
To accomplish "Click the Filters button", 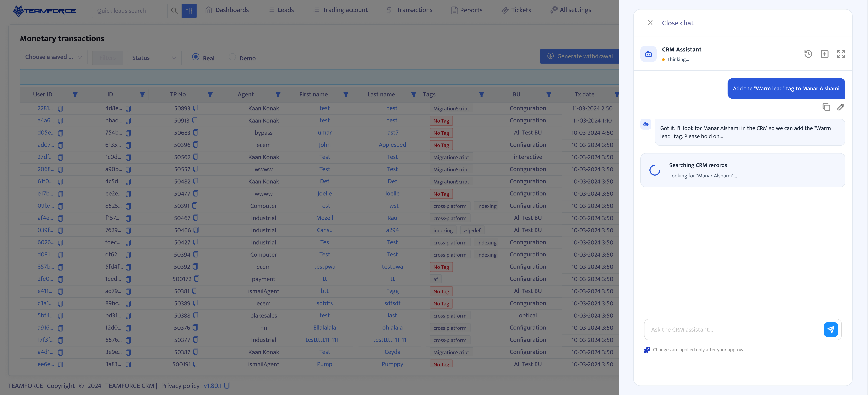I will click(x=107, y=58).
